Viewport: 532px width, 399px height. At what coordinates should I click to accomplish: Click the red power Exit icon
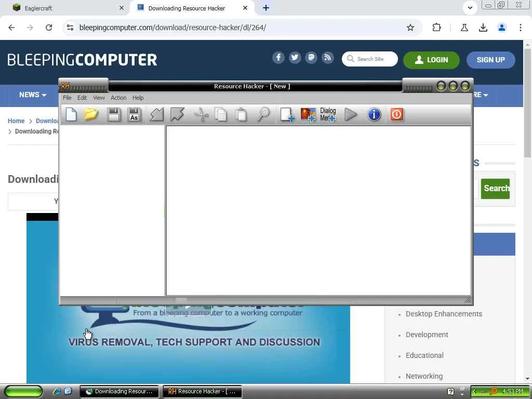coord(396,114)
